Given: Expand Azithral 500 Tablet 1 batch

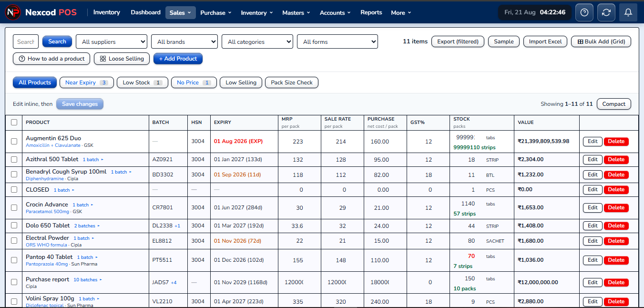Looking at the screenshot, I should [93, 159].
